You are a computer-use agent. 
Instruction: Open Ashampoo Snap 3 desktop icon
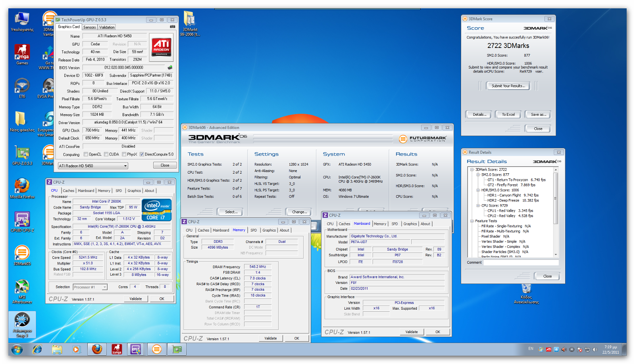22,325
